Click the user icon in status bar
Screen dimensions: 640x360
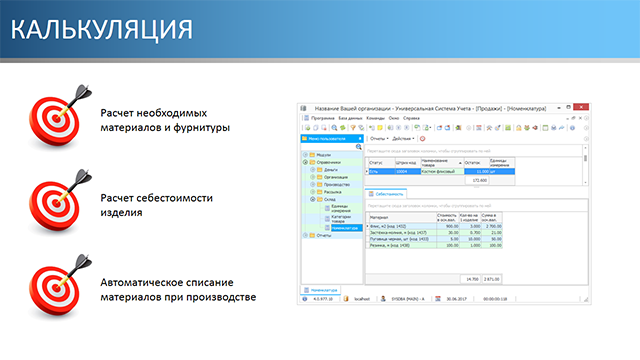coord(383,299)
